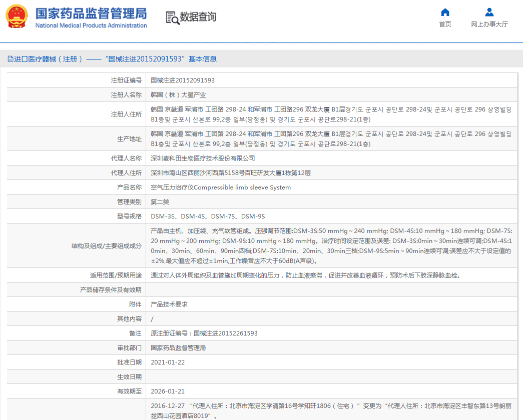
Task: Open the 网上办事大厅 text link
Action: pyautogui.click(x=489, y=24)
